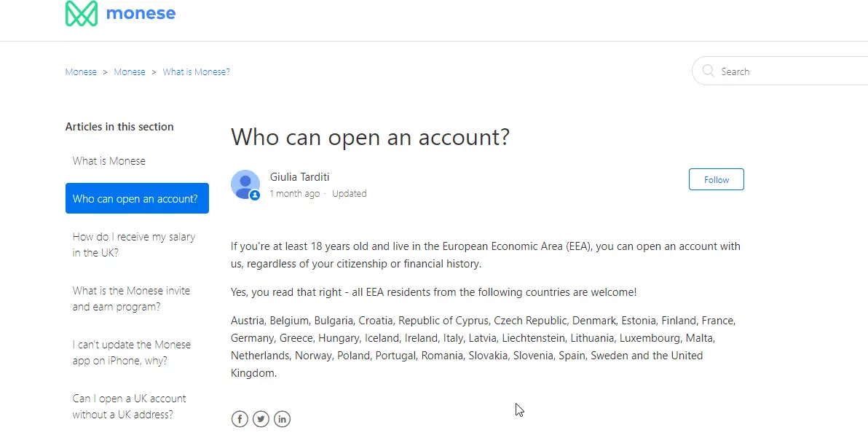
Task: Open 'Can I open a UK account' article
Action: point(130,407)
